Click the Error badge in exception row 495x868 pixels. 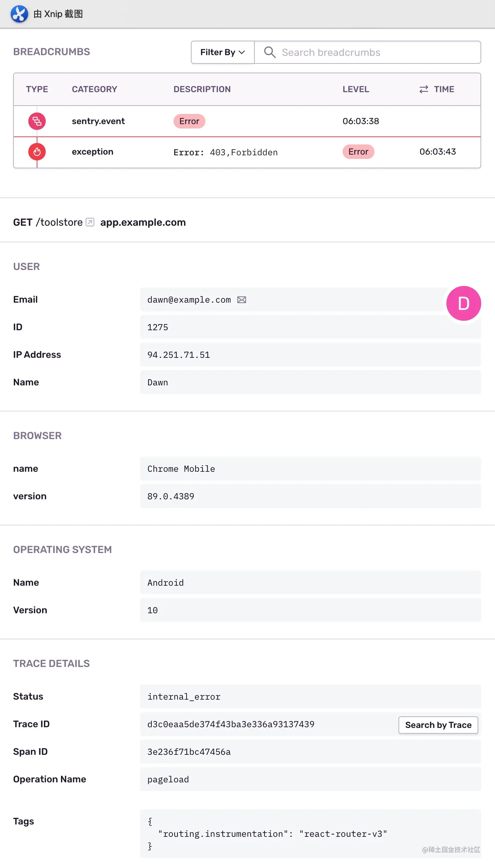tap(358, 152)
